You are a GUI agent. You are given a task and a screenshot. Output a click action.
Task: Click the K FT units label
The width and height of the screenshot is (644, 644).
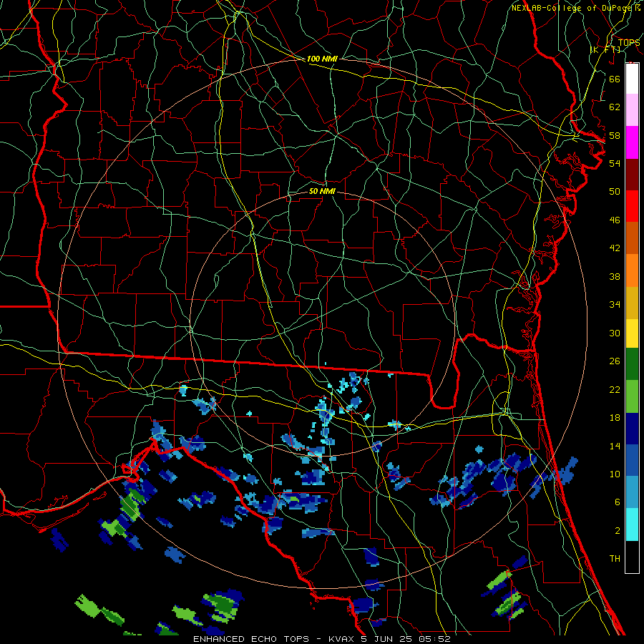pos(606,49)
